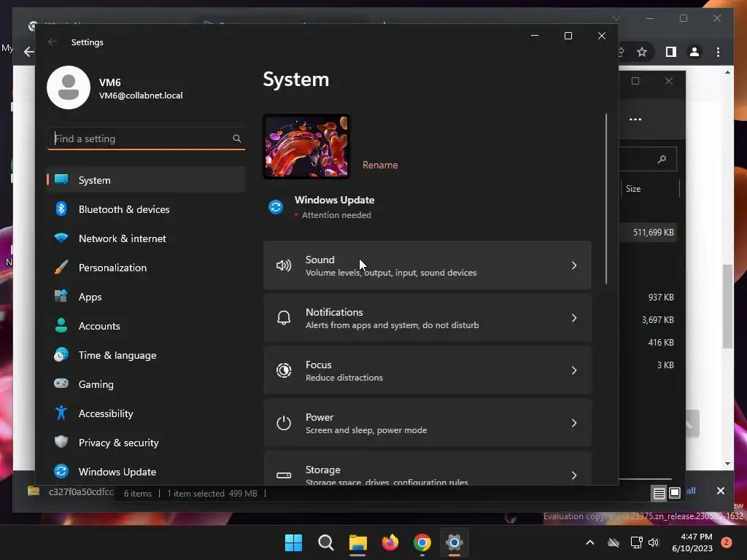Click the paintbrush Personalization icon

pyautogui.click(x=61, y=267)
